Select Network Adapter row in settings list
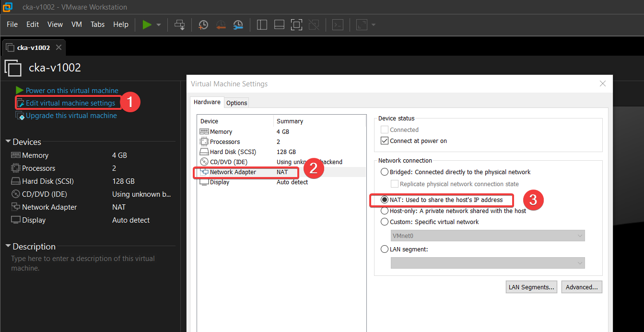Screen dimensions: 644x332 tap(281, 172)
